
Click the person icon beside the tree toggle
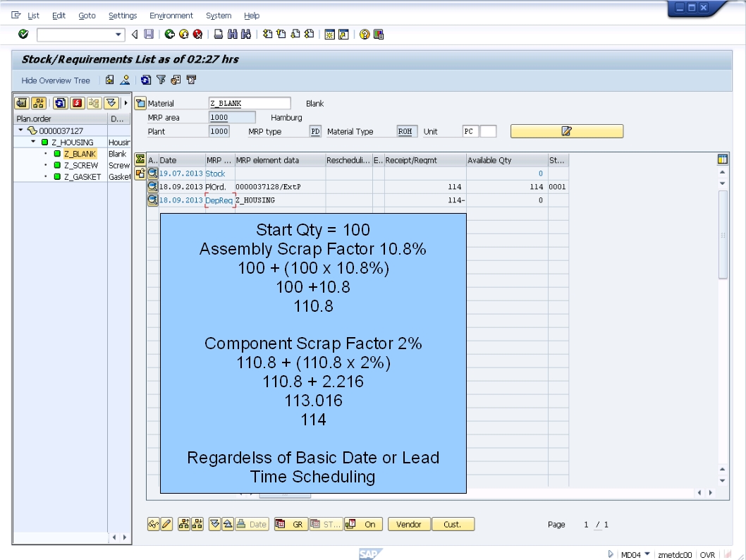(x=125, y=80)
